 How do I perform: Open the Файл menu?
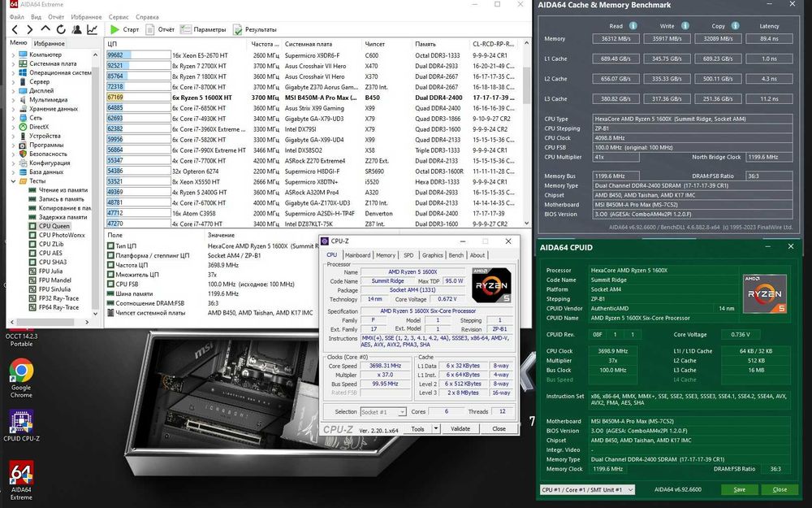pyautogui.click(x=16, y=16)
